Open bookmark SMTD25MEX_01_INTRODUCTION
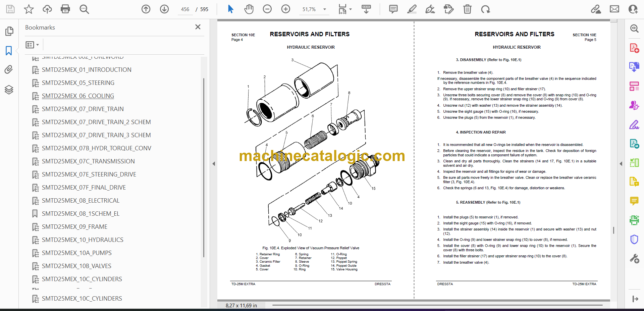Image resolution: width=644 pixels, height=311 pixels. (87, 70)
